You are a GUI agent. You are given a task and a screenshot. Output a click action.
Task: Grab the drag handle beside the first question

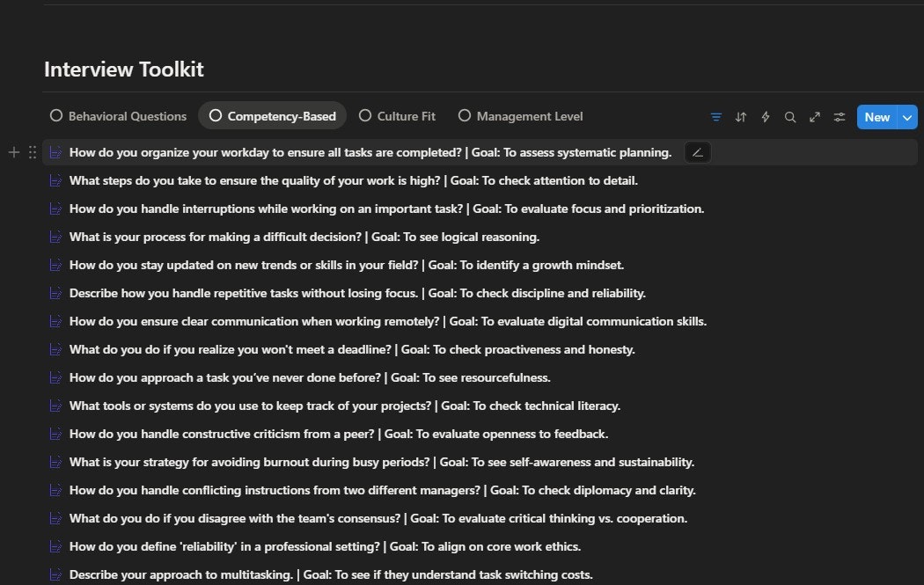[x=33, y=152]
